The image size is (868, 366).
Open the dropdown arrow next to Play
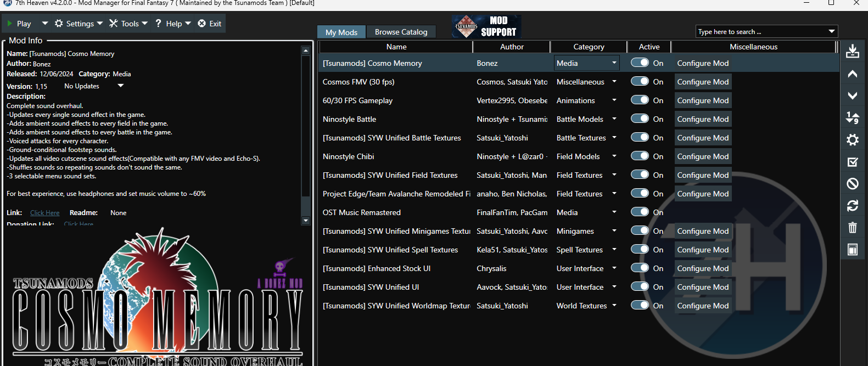tap(45, 24)
